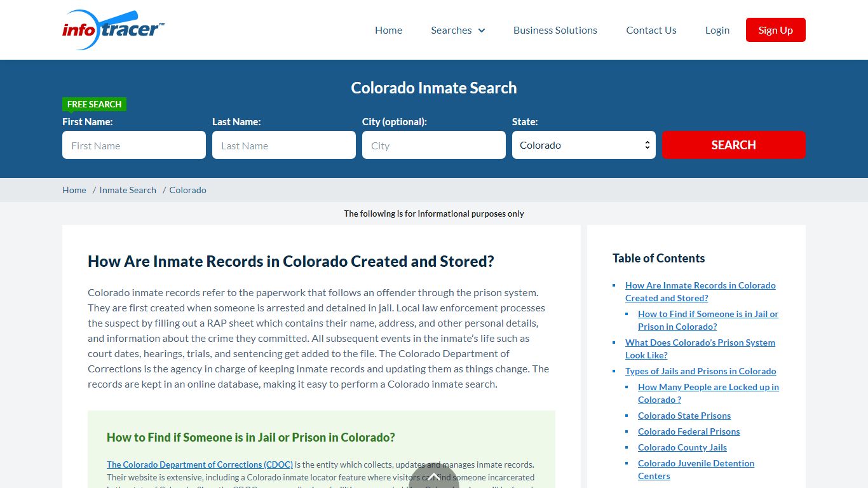
Task: Click the informational purposes only notice
Action: (434, 213)
